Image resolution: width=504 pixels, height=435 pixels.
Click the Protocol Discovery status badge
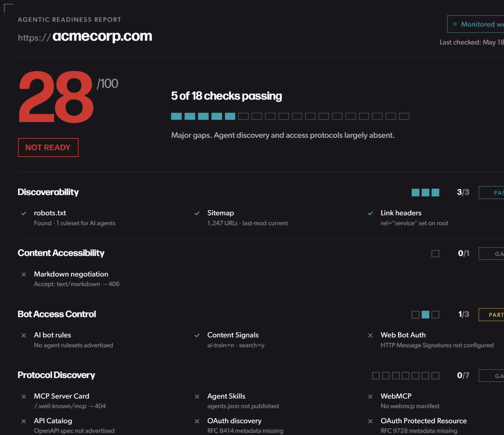click(x=491, y=376)
